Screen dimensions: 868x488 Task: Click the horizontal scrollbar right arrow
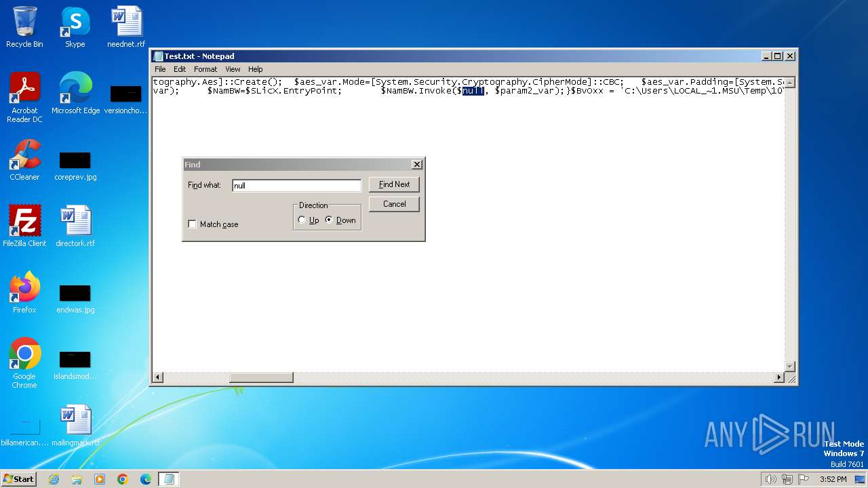pos(779,378)
